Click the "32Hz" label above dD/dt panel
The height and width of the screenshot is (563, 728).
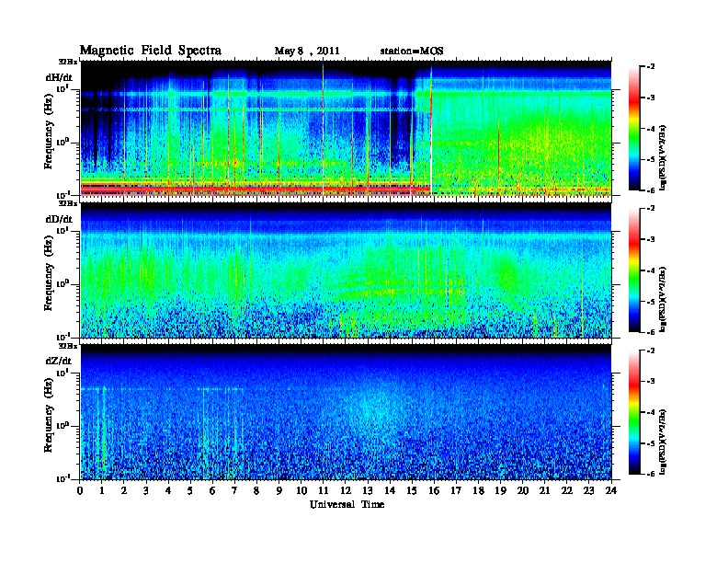[x=68, y=203]
